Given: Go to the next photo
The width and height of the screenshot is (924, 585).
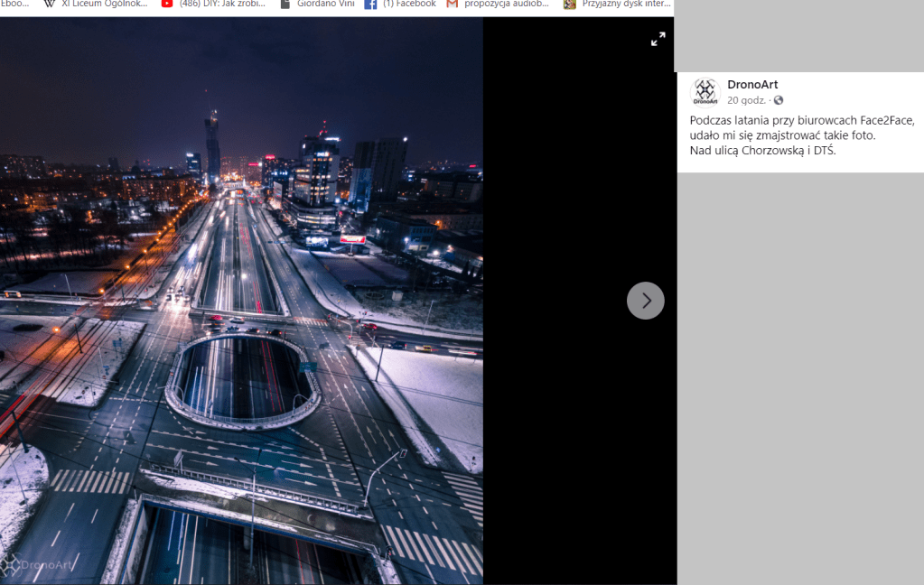Looking at the screenshot, I should click(x=645, y=301).
